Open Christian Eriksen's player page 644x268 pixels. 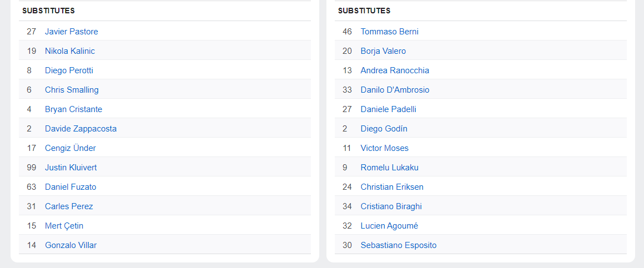[392, 187]
